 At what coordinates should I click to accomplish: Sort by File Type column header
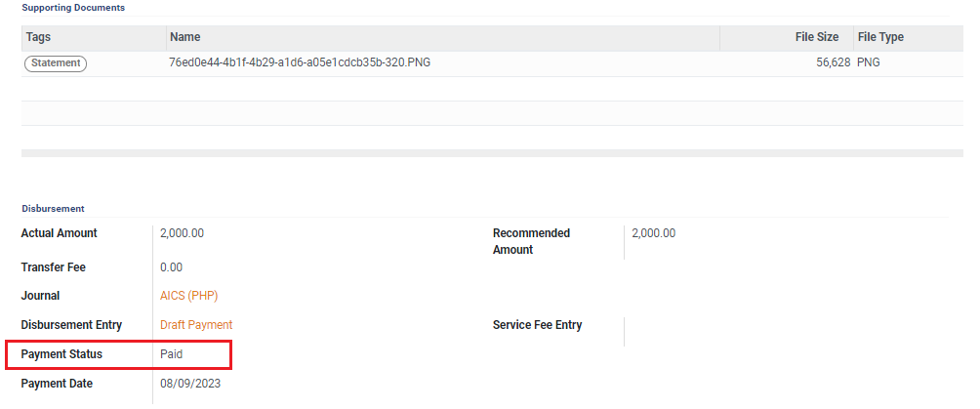coord(880,37)
